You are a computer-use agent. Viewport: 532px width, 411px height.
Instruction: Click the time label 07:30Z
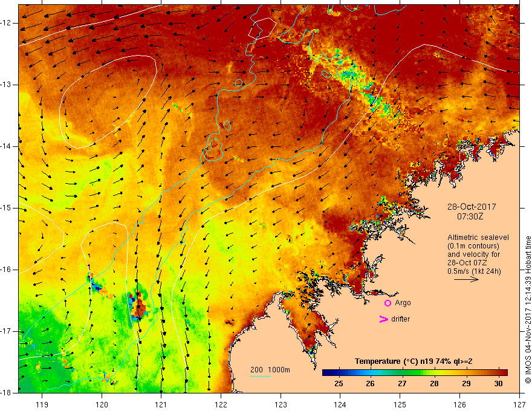(x=470, y=216)
